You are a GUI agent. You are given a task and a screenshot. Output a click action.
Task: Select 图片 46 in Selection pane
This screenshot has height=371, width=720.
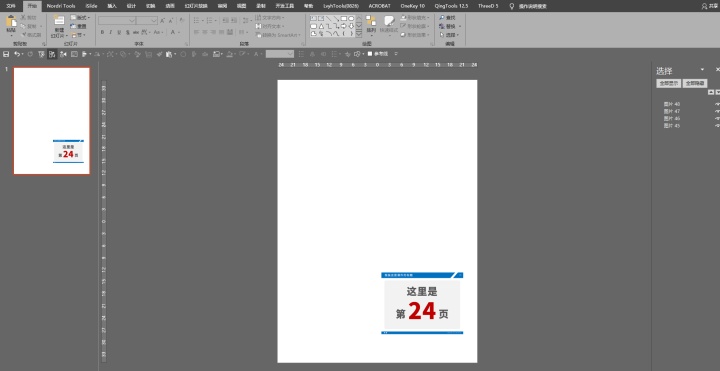click(x=672, y=118)
